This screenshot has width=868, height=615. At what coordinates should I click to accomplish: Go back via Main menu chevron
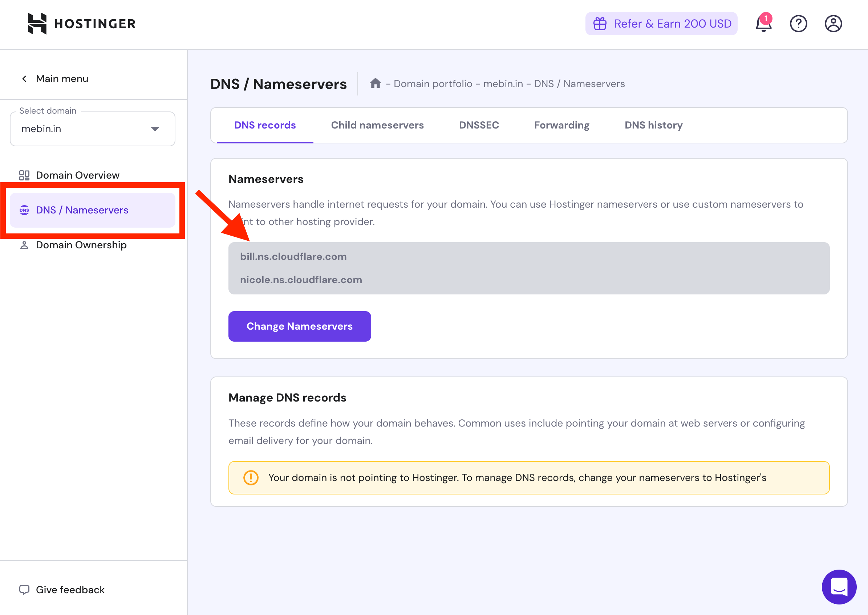pos(24,79)
